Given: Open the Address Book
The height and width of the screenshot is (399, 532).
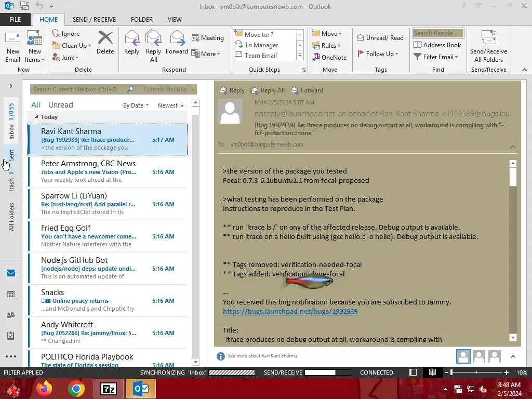Looking at the screenshot, I should click(x=437, y=45).
